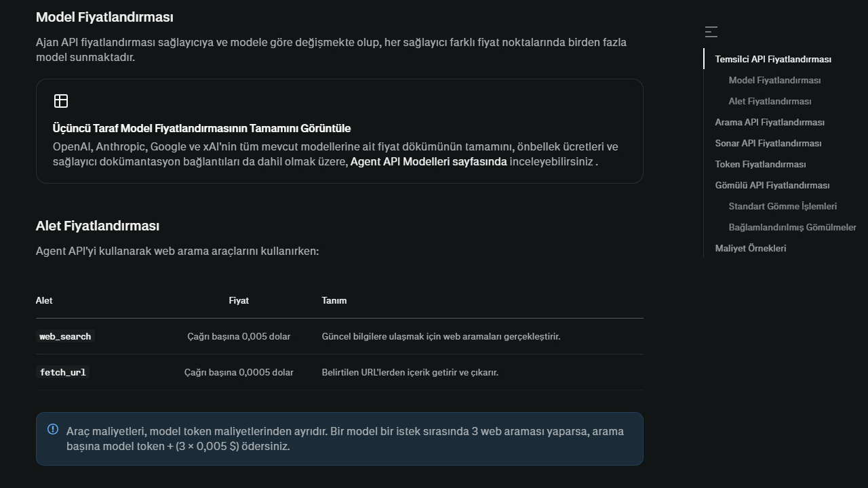Click the Fiyat column header
868x488 pixels.
(x=239, y=300)
